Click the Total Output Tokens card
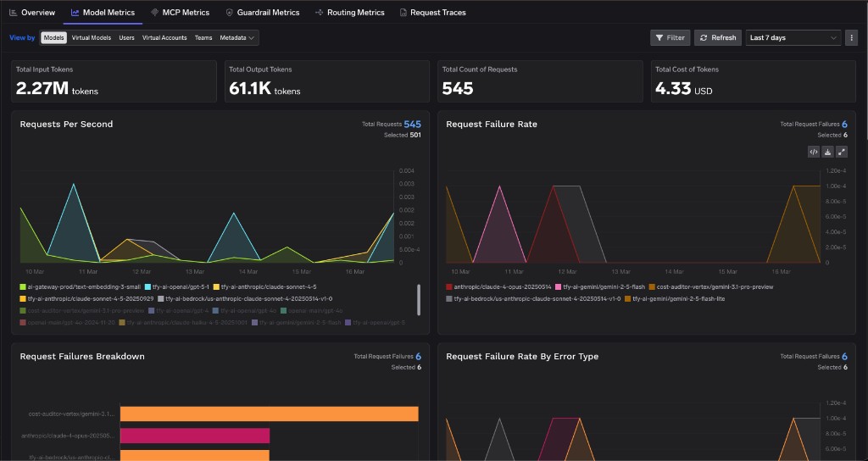This screenshot has width=868, height=461. tap(326, 81)
